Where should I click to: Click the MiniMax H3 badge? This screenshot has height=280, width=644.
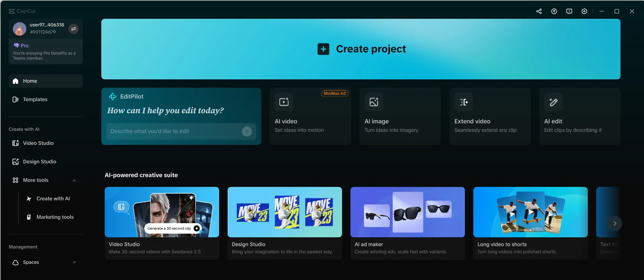click(x=335, y=94)
